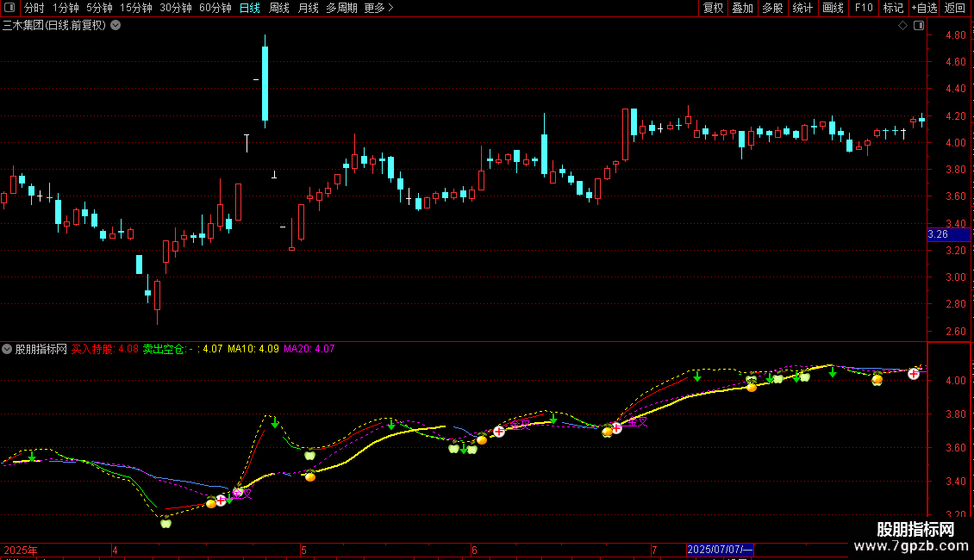The image size is (974, 560).
Task: Open 多股 multi-stock view
Action: 772,8
